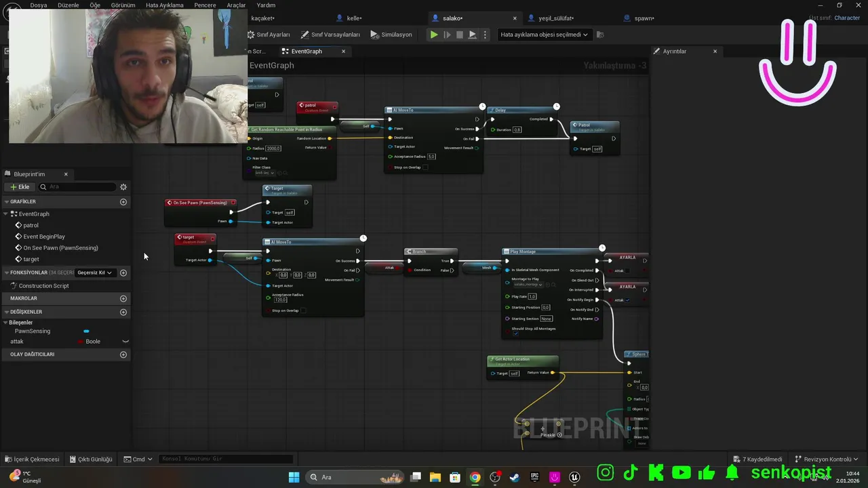Open İçerik Çekmecesi content drawer
Viewport: 868px width, 488px height.
[32, 459]
